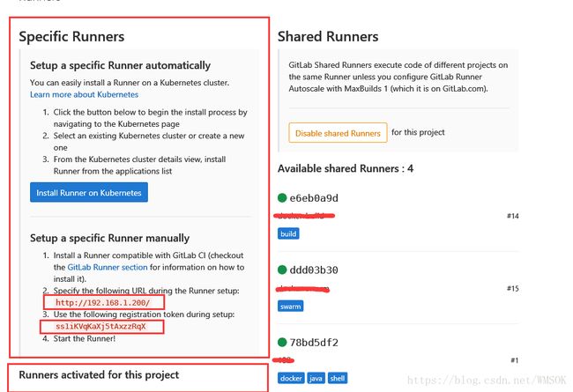Open shared runner ddd03b30
Viewport: 573px width, 392px height.
click(x=314, y=270)
